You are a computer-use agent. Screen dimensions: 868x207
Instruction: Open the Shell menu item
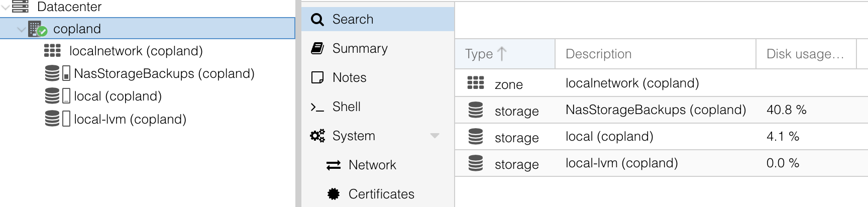pyautogui.click(x=347, y=107)
